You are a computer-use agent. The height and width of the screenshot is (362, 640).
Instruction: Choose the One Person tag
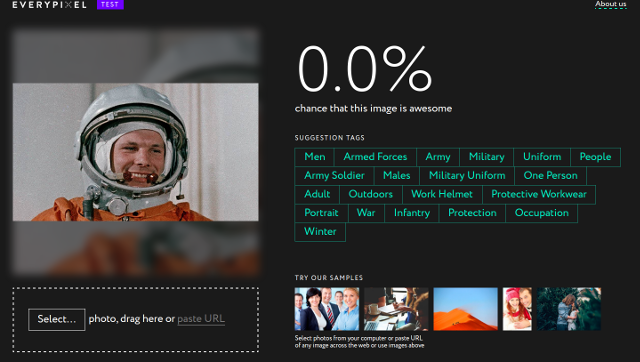(550, 175)
